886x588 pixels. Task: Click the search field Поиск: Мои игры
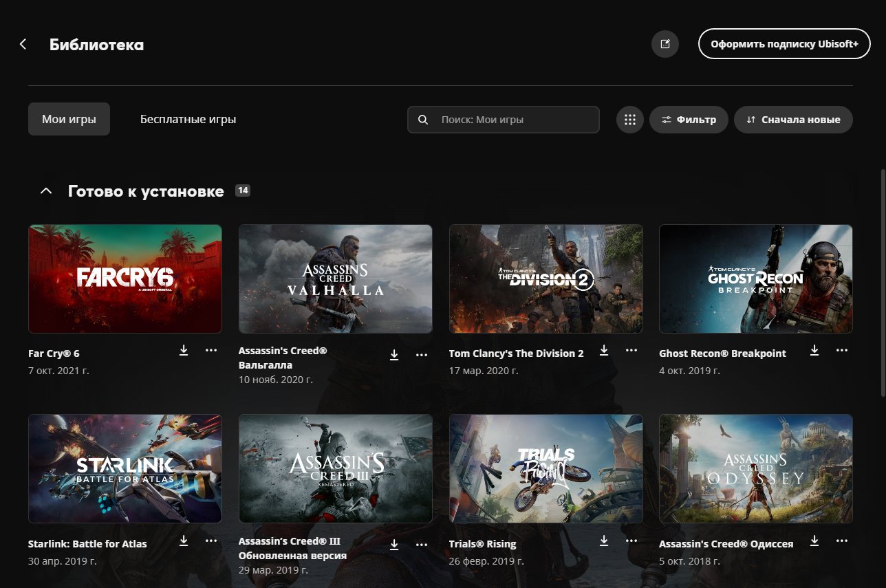[512, 120]
